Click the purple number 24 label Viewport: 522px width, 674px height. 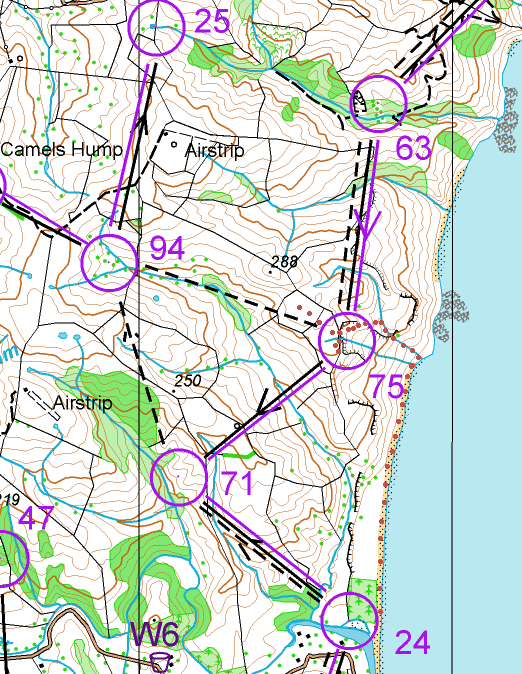coord(412,642)
